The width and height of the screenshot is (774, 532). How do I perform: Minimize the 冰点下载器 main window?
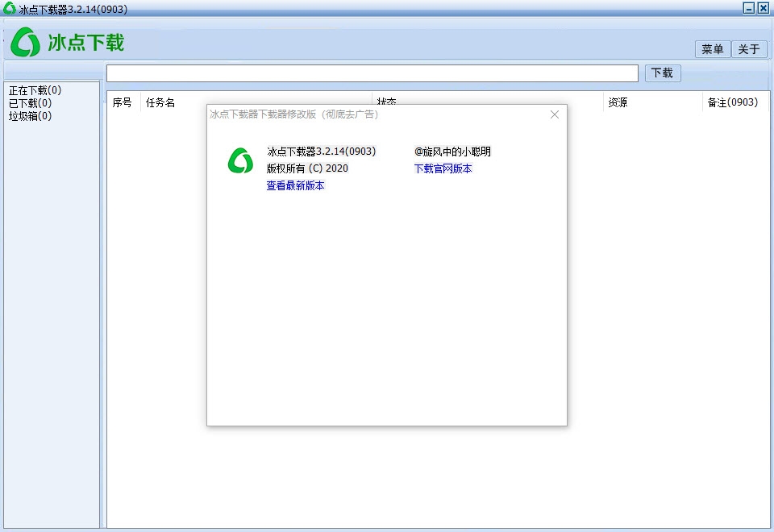point(748,8)
